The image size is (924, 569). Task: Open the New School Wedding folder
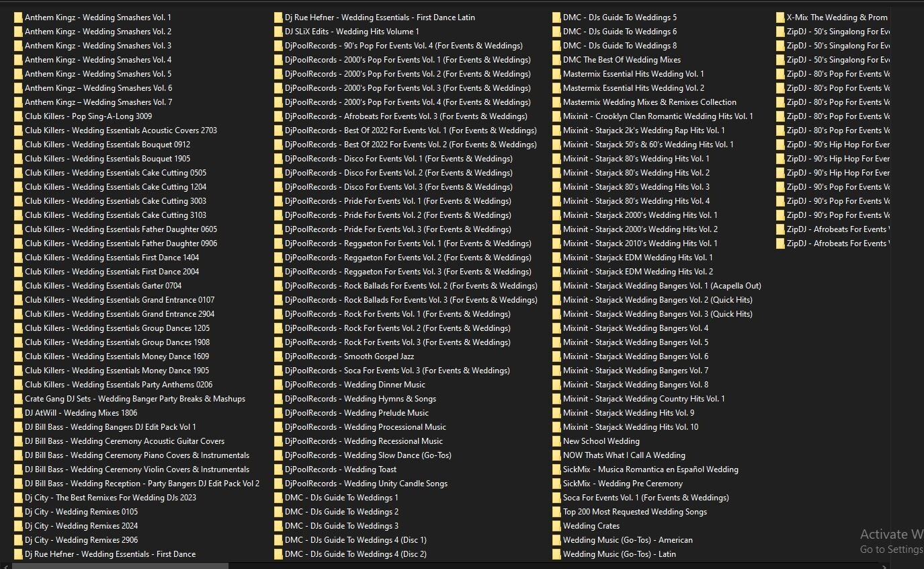click(x=600, y=441)
